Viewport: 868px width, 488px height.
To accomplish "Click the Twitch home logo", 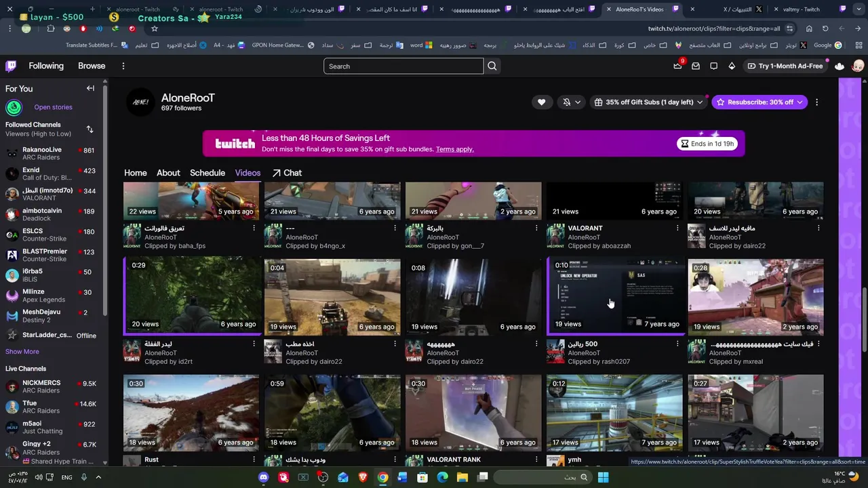I will 11,66.
